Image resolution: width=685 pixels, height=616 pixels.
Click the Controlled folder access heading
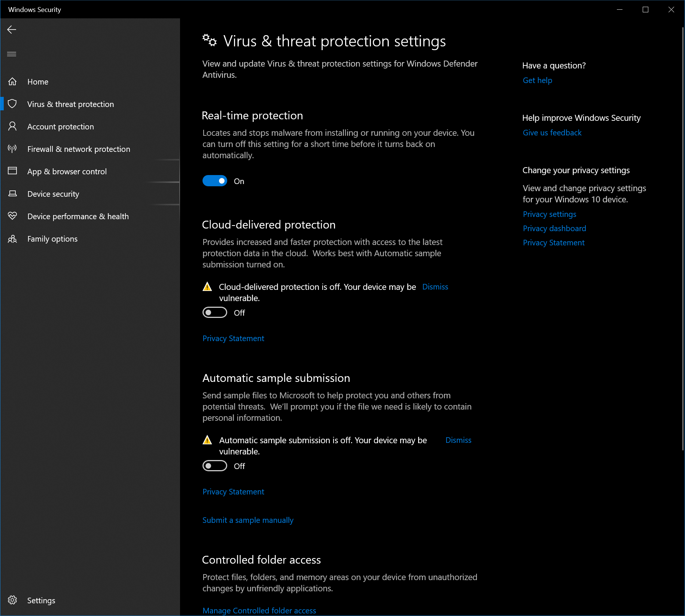click(261, 560)
